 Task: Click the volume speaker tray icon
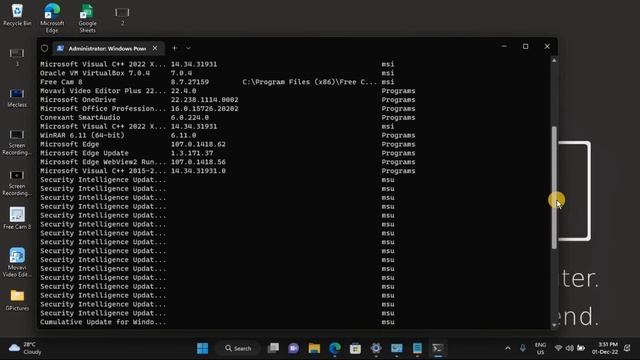pyautogui.click(x=569, y=348)
